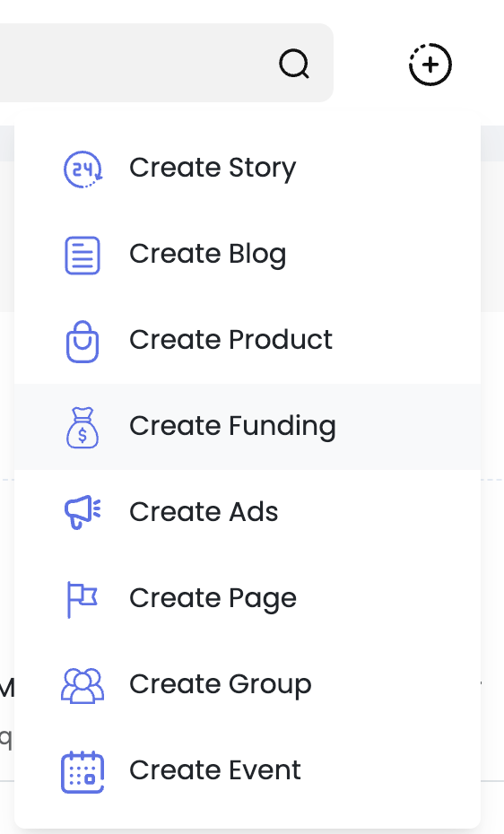Image resolution: width=504 pixels, height=834 pixels.
Task: Click the shopping bag product icon
Action: [83, 342]
